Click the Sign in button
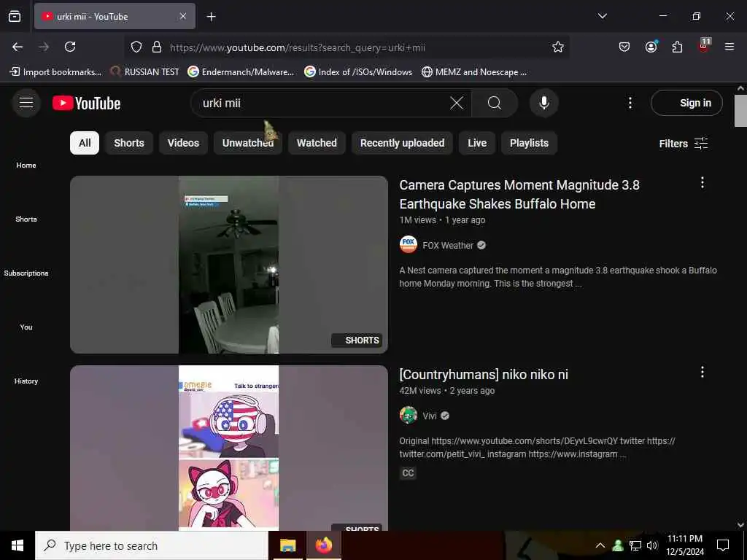This screenshot has width=747, height=560. (686, 103)
